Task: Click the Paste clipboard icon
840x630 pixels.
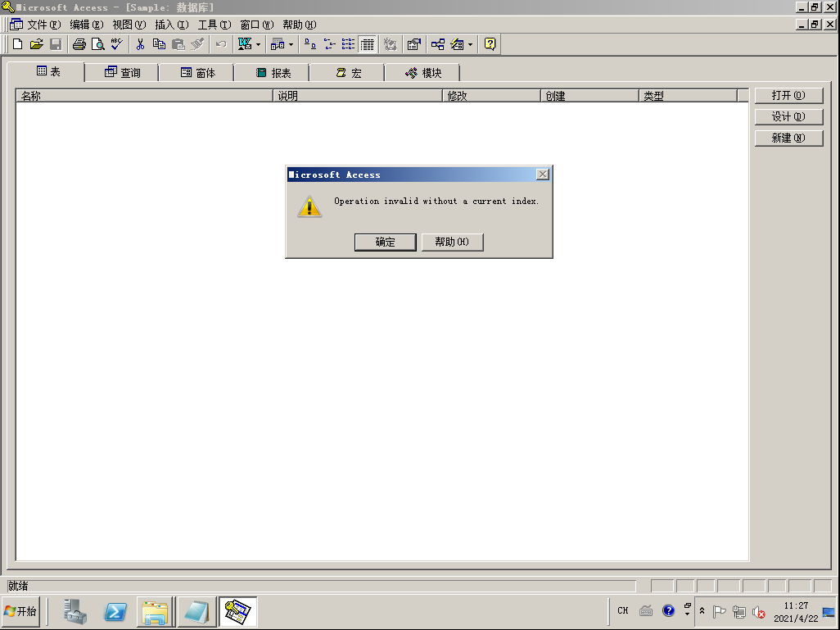Action: click(178, 44)
